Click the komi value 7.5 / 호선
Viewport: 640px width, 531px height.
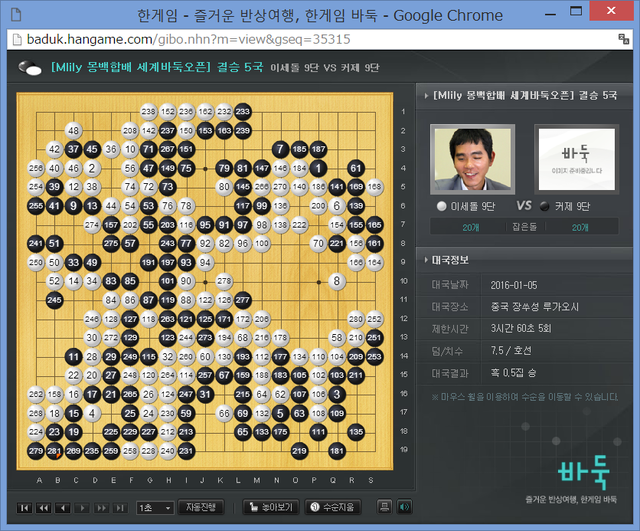pyautogui.click(x=511, y=351)
